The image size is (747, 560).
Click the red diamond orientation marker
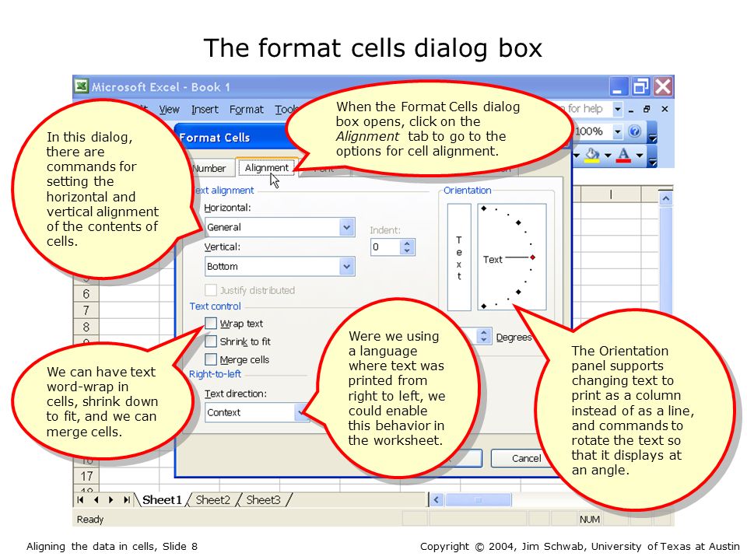coord(532,257)
